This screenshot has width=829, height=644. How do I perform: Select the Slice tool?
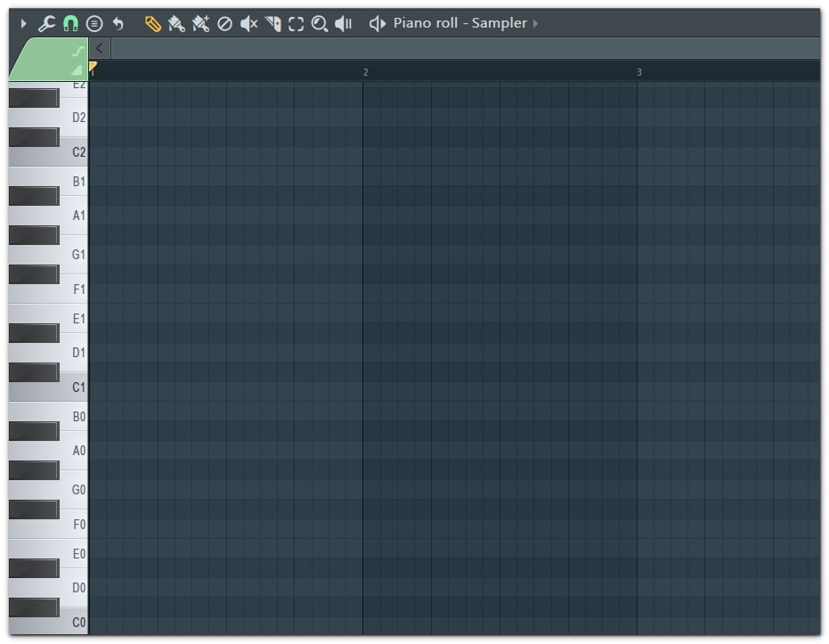(x=272, y=23)
